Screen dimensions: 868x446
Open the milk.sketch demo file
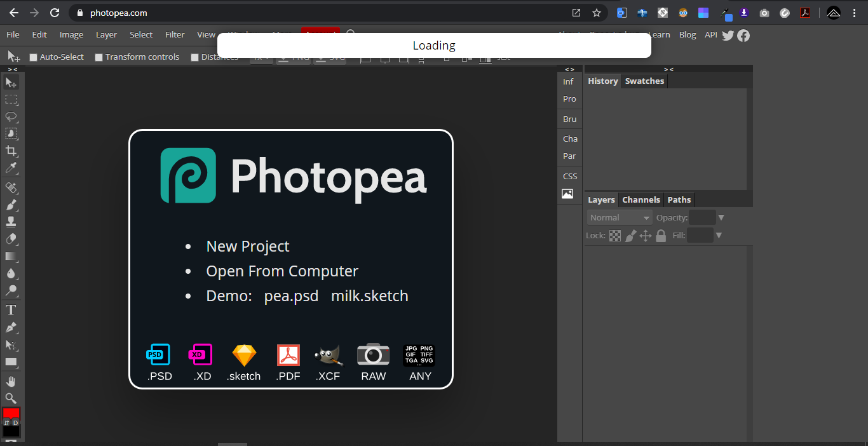[x=370, y=296]
